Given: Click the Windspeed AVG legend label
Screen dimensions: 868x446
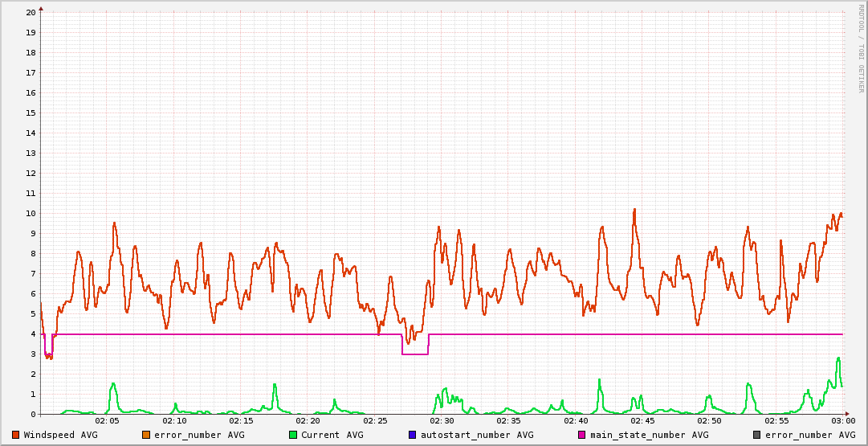Looking at the screenshot, I should coord(61,435).
